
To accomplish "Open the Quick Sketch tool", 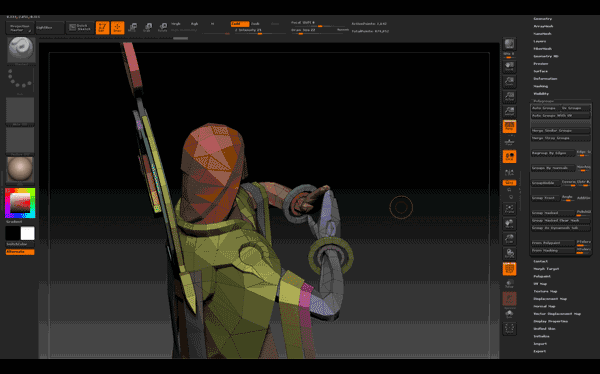I will (x=80, y=28).
